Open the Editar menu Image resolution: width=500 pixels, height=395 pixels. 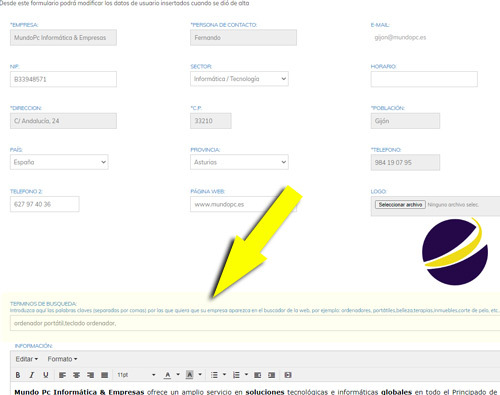click(x=27, y=359)
